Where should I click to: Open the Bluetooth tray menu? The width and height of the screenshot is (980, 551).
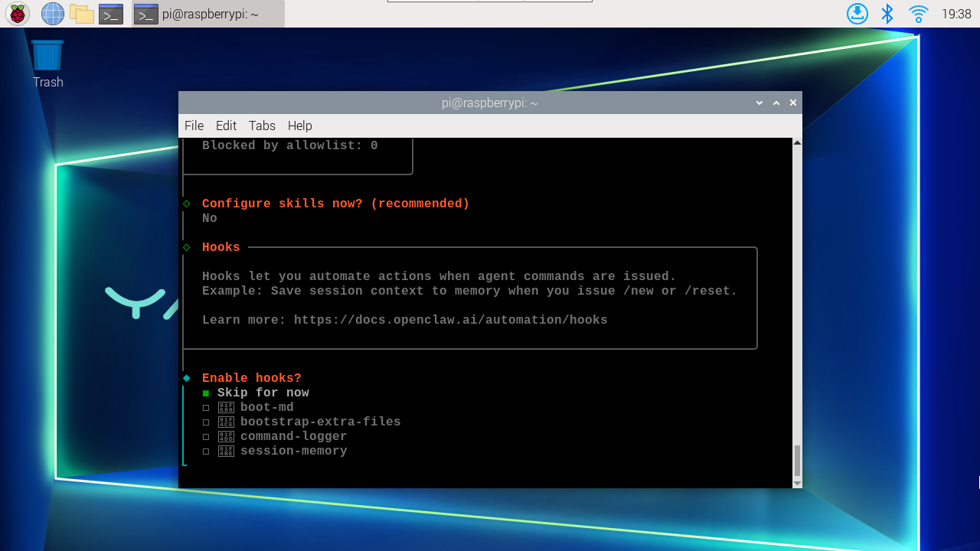(x=887, y=14)
